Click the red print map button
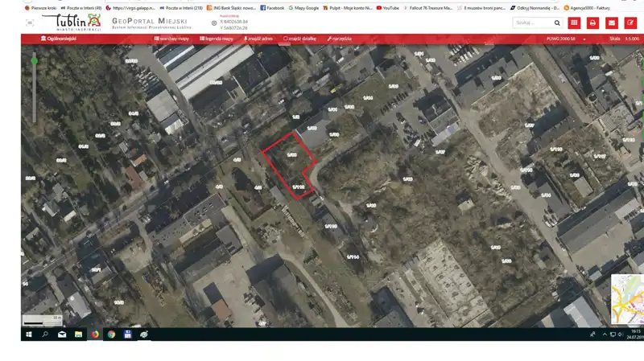Screen dimensions: 644x361 click(592, 23)
